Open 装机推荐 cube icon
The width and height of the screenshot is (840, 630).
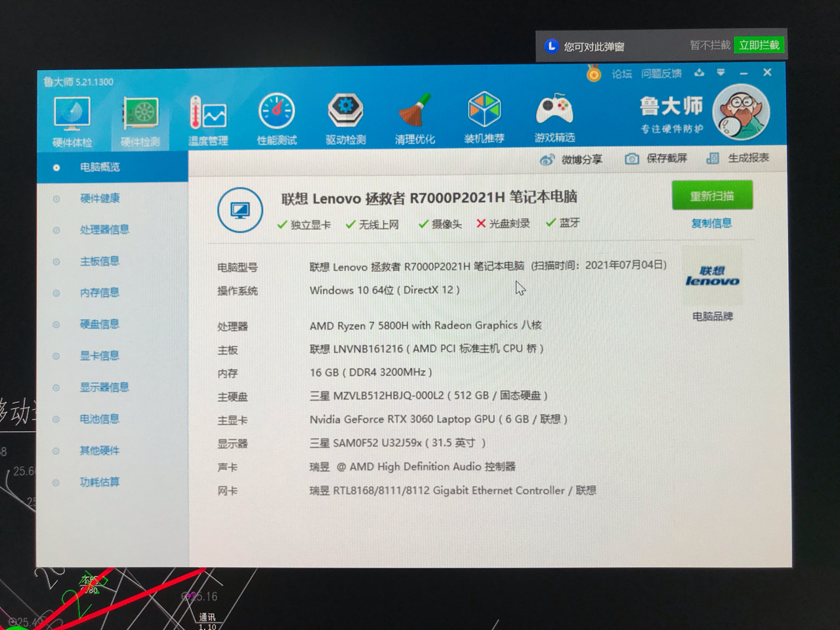coord(484,118)
